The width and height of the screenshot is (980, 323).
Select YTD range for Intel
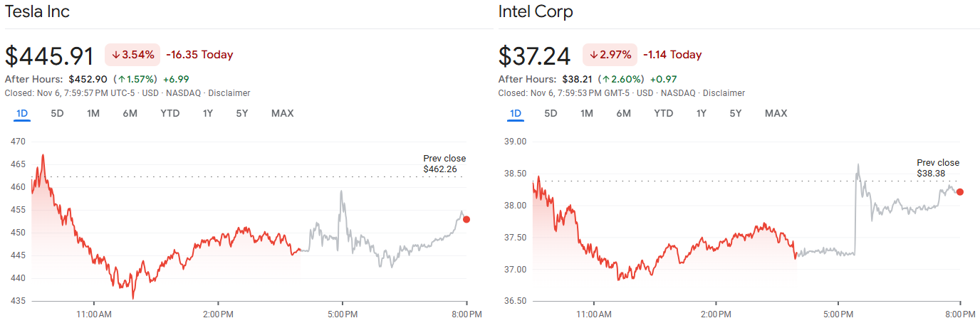coord(663,113)
